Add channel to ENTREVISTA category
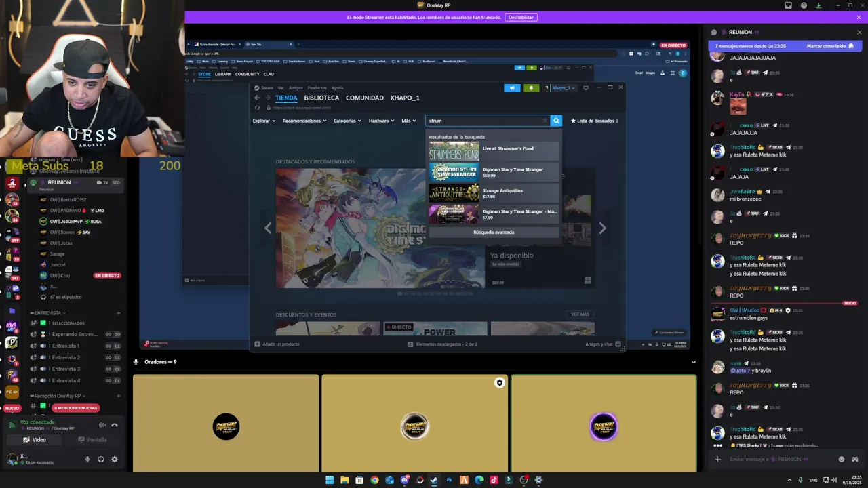 pos(118,313)
